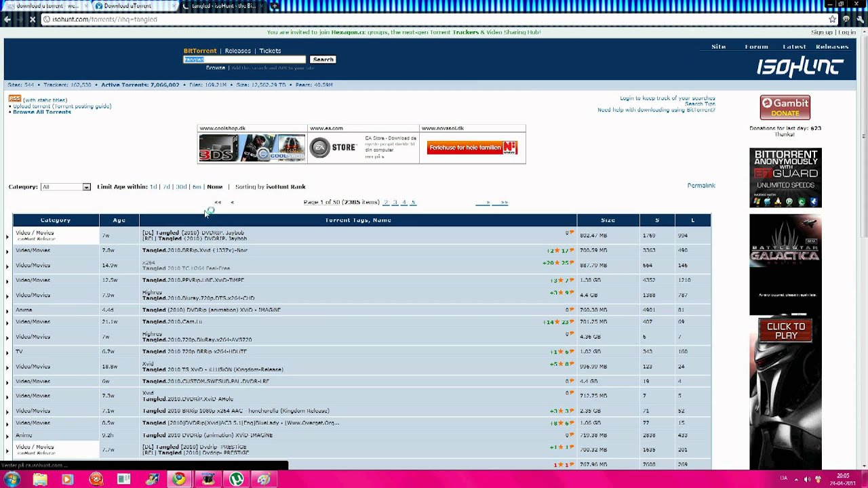Click the '>>' last page link
This screenshot has width=868, height=488.
[504, 203]
